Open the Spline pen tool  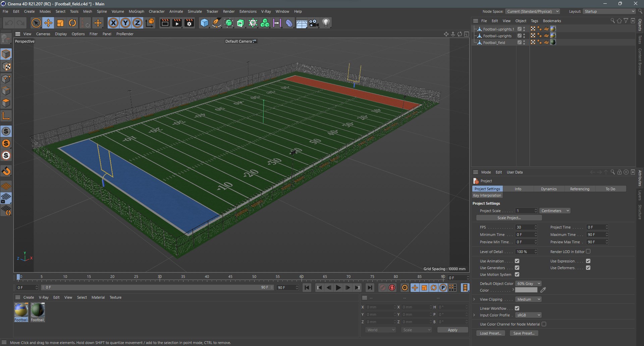point(217,23)
